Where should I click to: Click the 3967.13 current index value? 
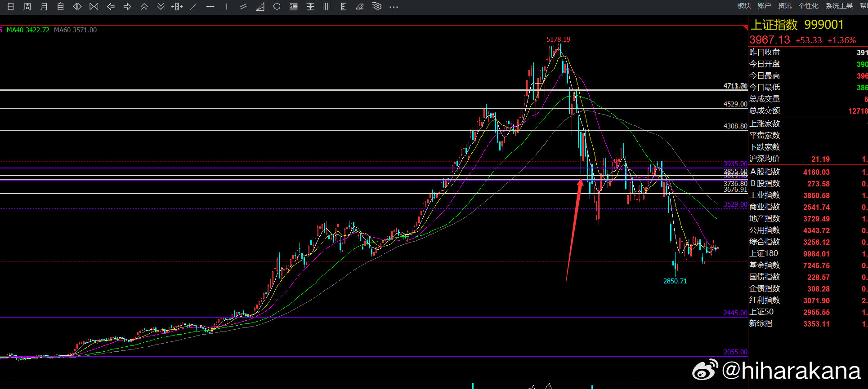tap(770, 40)
